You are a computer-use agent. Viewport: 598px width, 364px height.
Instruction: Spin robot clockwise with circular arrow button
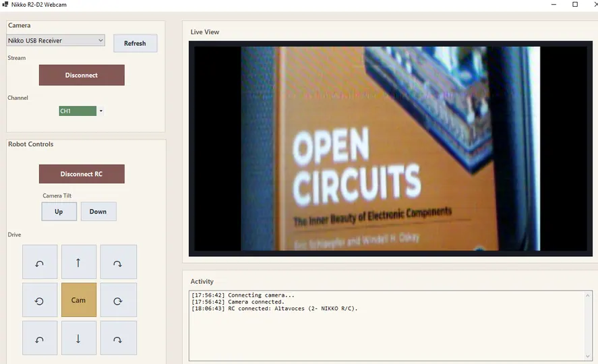coord(118,300)
